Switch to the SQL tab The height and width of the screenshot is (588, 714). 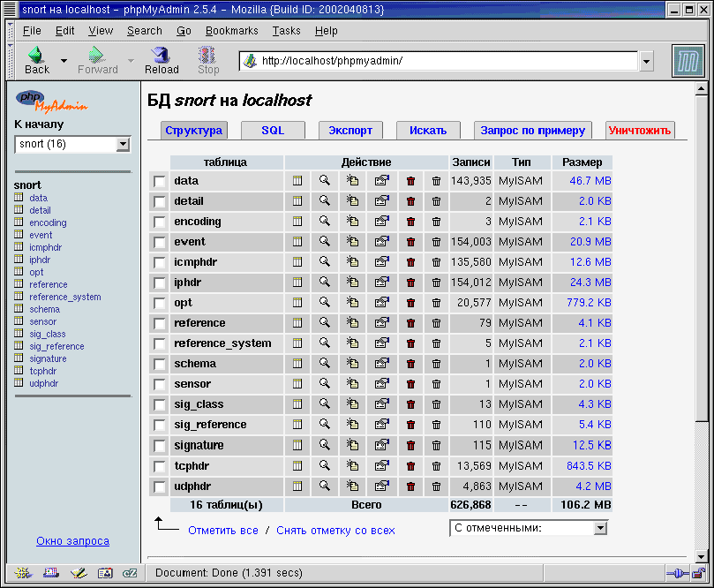pyautogui.click(x=273, y=131)
